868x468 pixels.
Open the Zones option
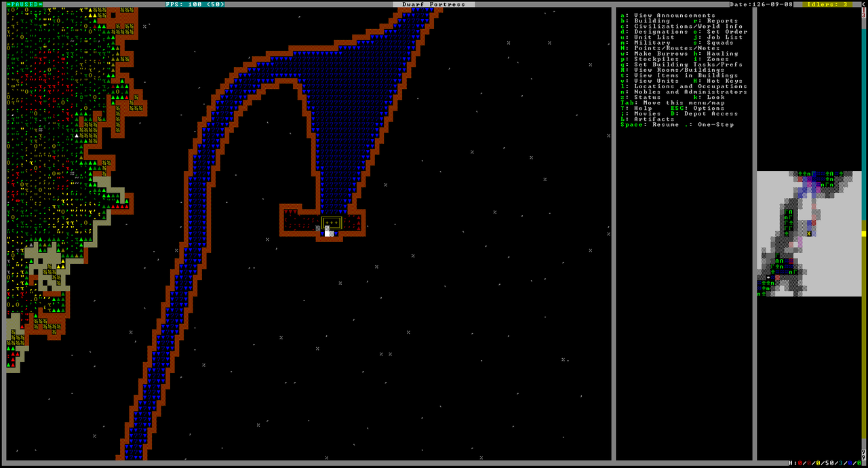[x=711, y=59]
